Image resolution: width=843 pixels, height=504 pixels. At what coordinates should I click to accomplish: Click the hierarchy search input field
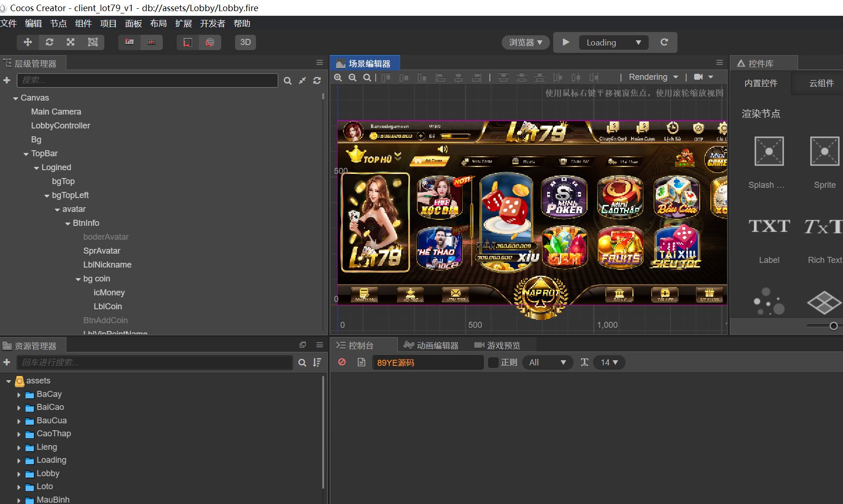click(x=147, y=80)
